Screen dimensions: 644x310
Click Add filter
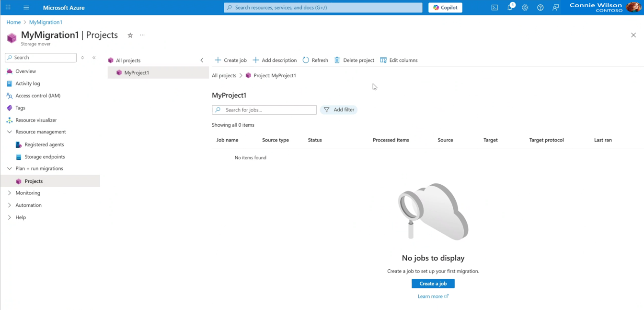coord(339,110)
